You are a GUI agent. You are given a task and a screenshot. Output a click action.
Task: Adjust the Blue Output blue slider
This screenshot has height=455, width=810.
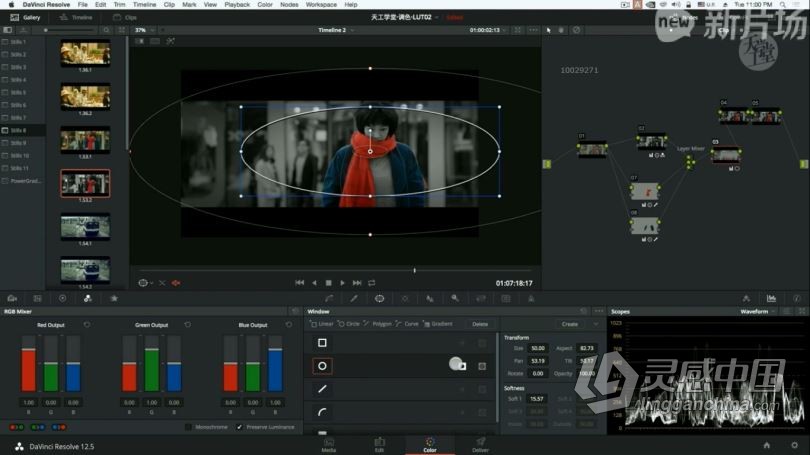click(x=275, y=364)
